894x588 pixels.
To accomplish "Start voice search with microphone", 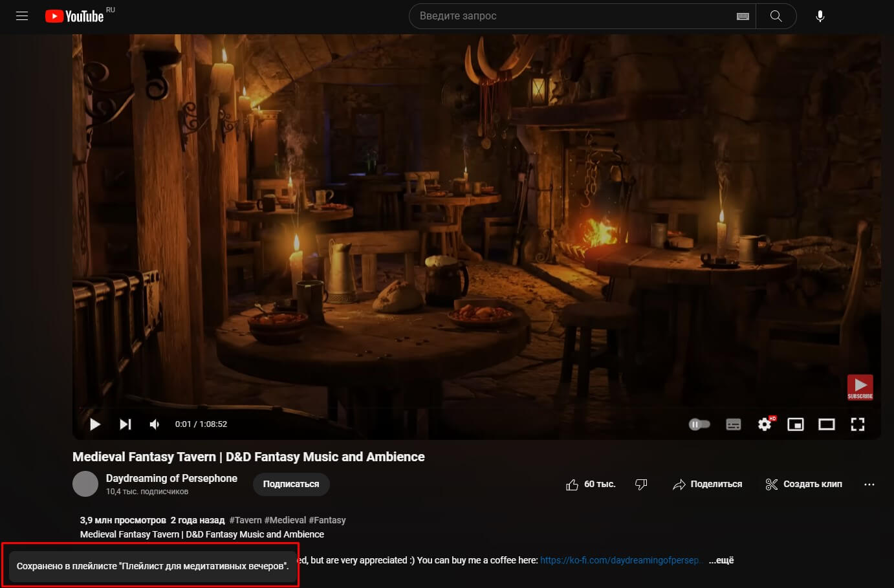I will click(x=820, y=16).
